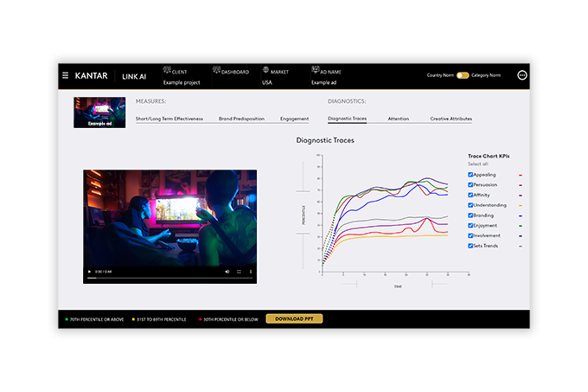This screenshot has width=588, height=392.
Task: Uncheck the Branding KPI checkbox
Action: click(470, 215)
